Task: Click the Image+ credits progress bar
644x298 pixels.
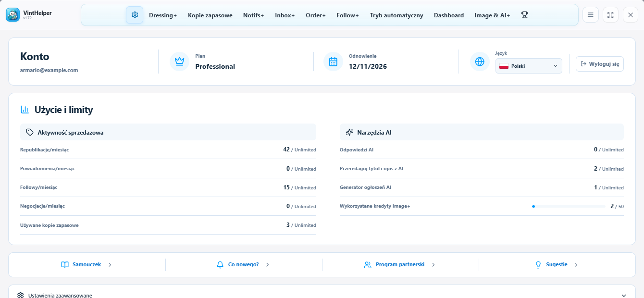Action: click(x=569, y=206)
